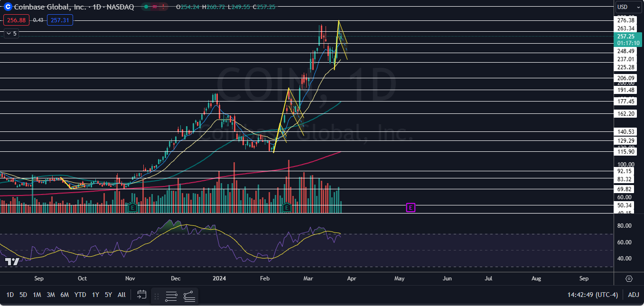Image resolution: width=644 pixels, height=306 pixels.
Task: Click the RSI scale value 40.00
Action: click(x=625, y=259)
